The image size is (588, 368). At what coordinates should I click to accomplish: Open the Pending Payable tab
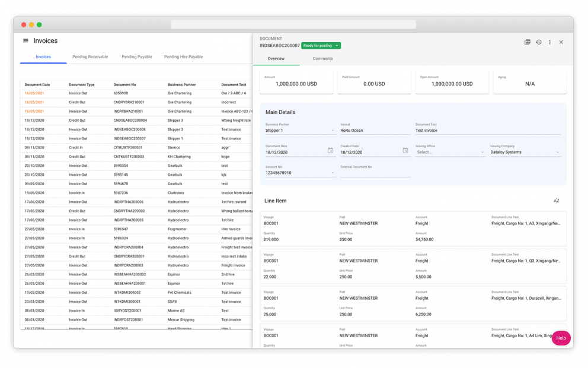pos(137,56)
